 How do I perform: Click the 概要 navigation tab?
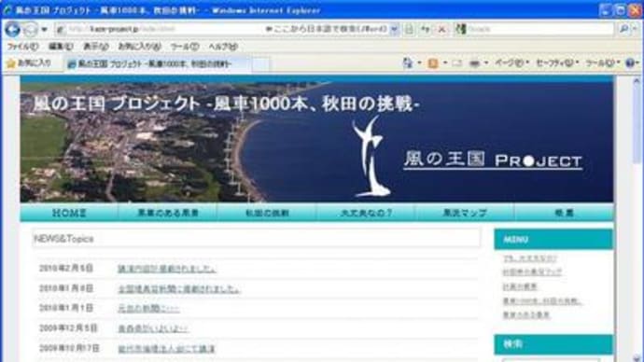click(x=564, y=213)
